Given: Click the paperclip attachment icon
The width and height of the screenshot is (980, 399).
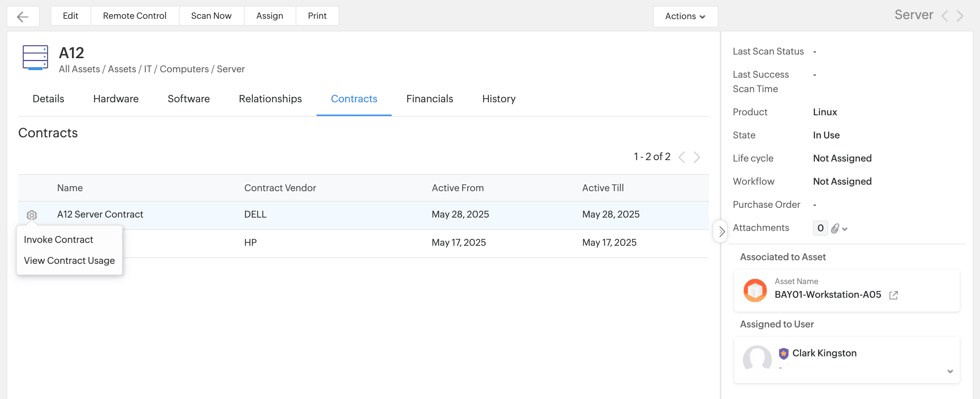Looking at the screenshot, I should [x=835, y=228].
